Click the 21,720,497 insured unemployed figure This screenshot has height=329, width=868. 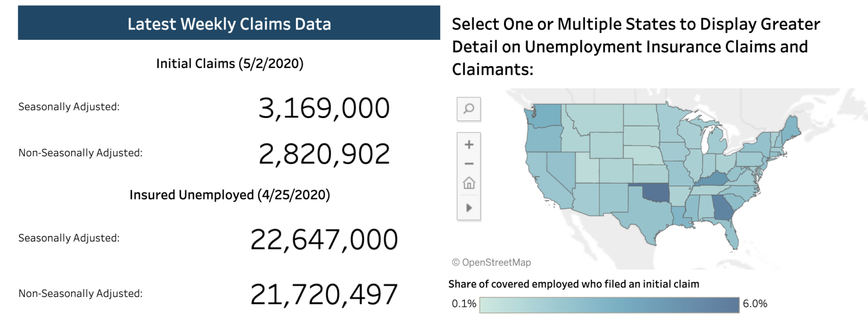coord(324,294)
